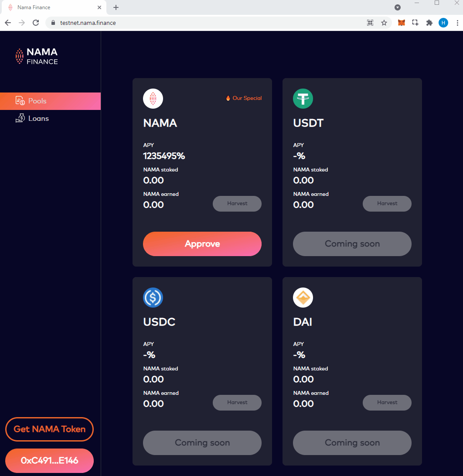Go to Loans in the sidebar
The width and height of the screenshot is (463, 476).
[38, 118]
